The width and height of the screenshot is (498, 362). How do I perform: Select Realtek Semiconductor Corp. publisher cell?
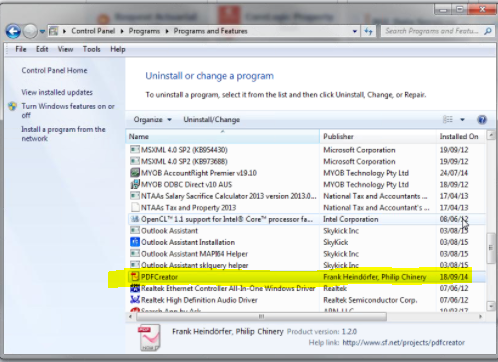(370, 300)
